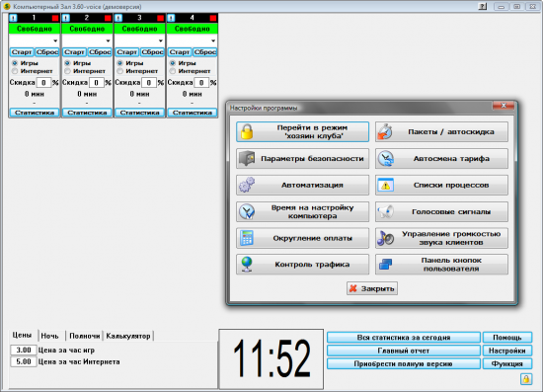This screenshot has width=543, height=392.
Task: Click Старт button on computer 4
Action: (x=180, y=52)
